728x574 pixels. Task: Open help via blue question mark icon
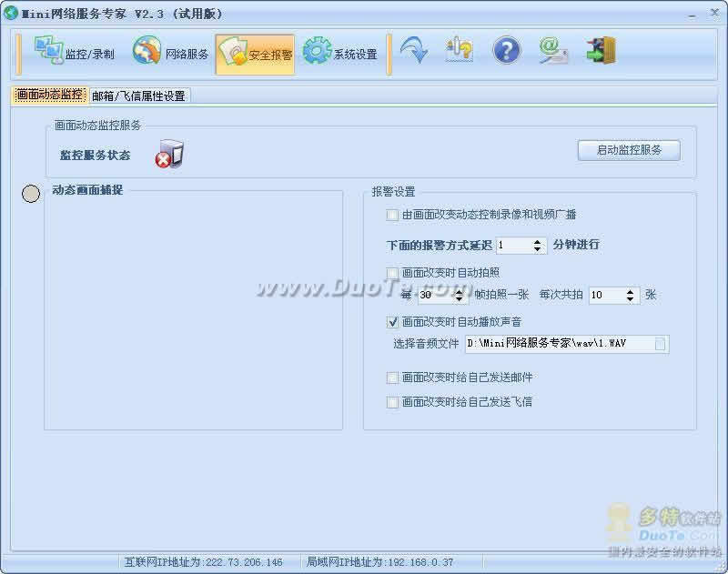[506, 50]
